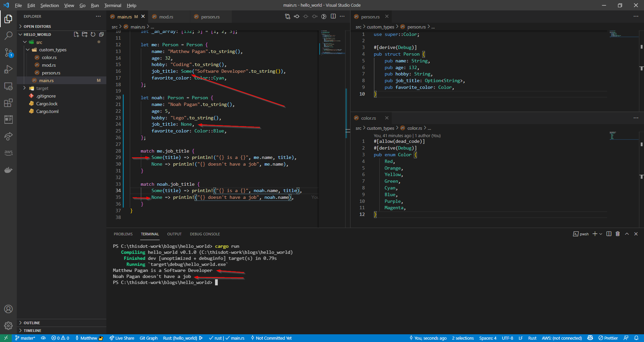The image size is (644, 342).
Task: Open the AWS Toolkit view
Action: click(x=8, y=153)
